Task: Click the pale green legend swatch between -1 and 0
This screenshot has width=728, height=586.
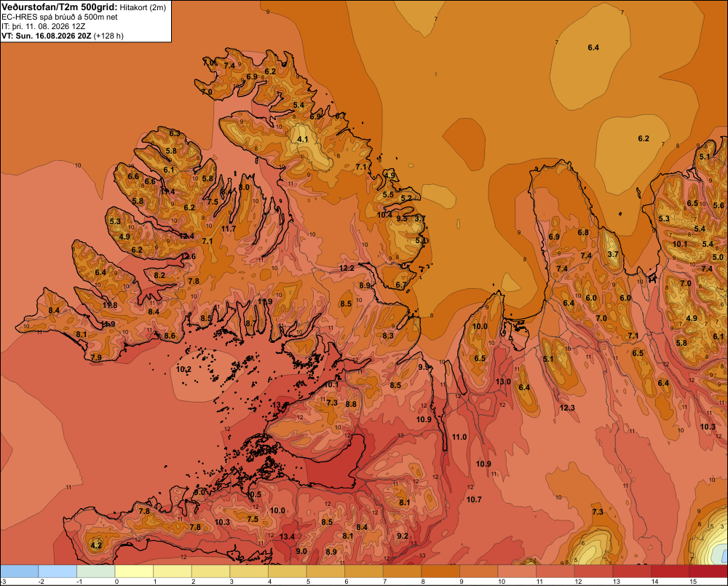Action: [96, 571]
